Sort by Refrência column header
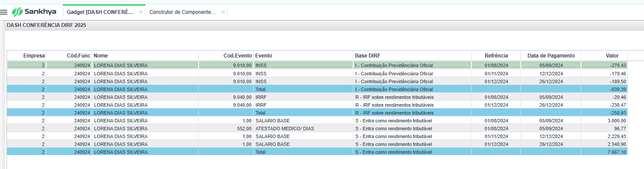This screenshot has width=644, height=169. click(x=496, y=56)
